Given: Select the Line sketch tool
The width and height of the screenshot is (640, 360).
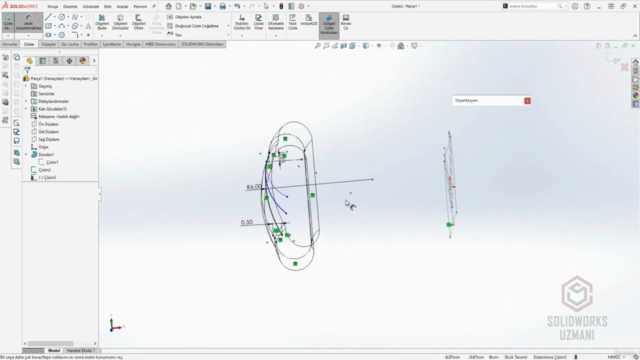Looking at the screenshot, I should [x=48, y=17].
